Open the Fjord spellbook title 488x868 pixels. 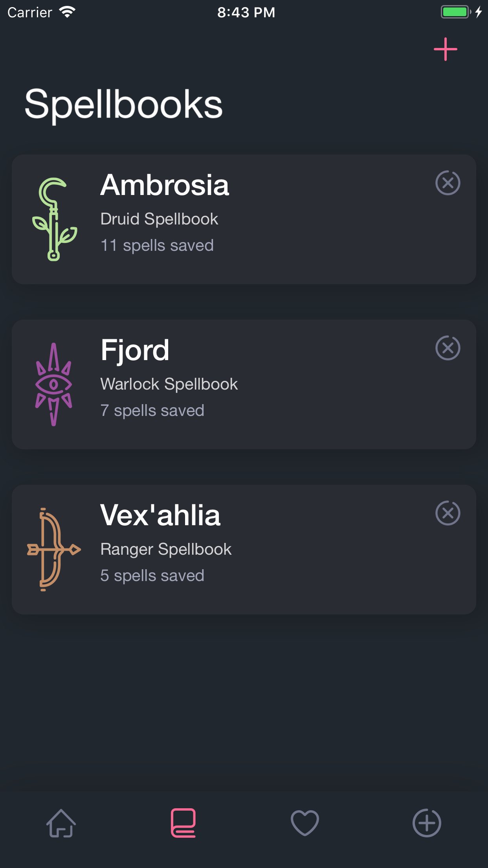tap(135, 350)
